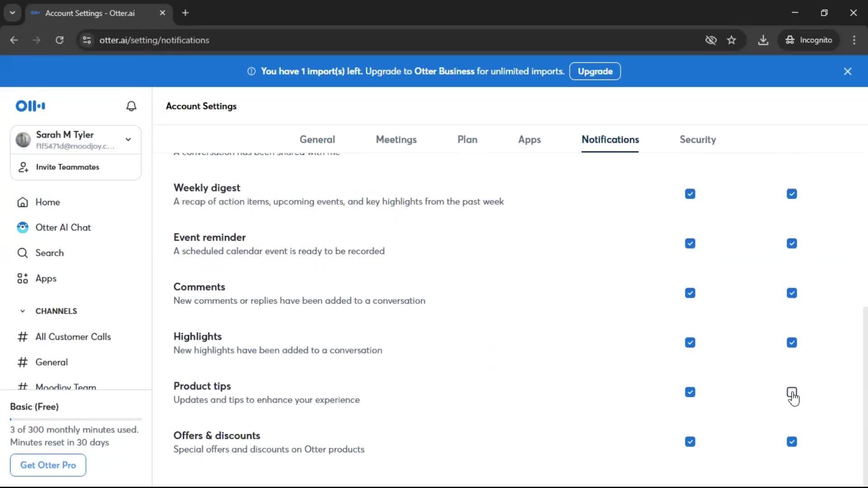Open a new browser tab

[185, 13]
